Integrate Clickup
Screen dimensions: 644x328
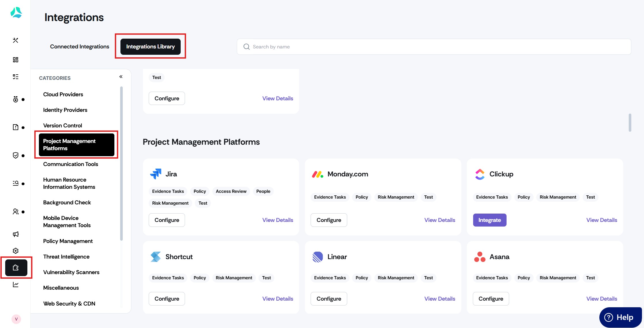point(490,220)
